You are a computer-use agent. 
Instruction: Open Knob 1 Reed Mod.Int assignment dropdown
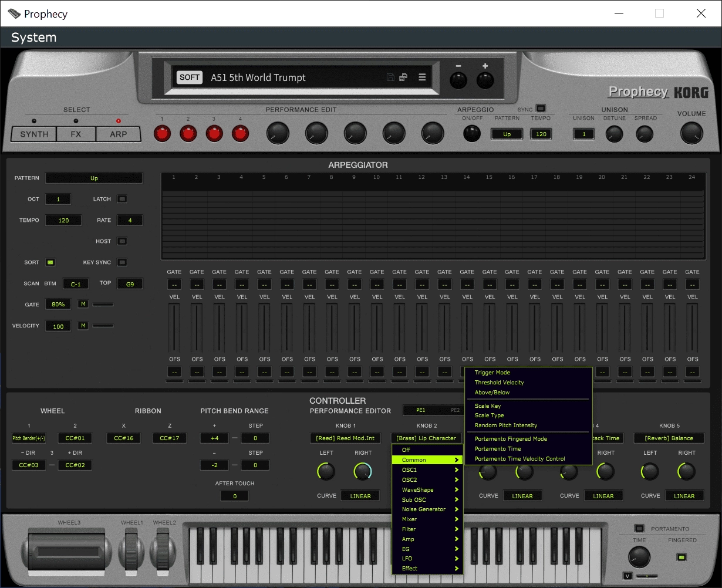[x=345, y=438]
